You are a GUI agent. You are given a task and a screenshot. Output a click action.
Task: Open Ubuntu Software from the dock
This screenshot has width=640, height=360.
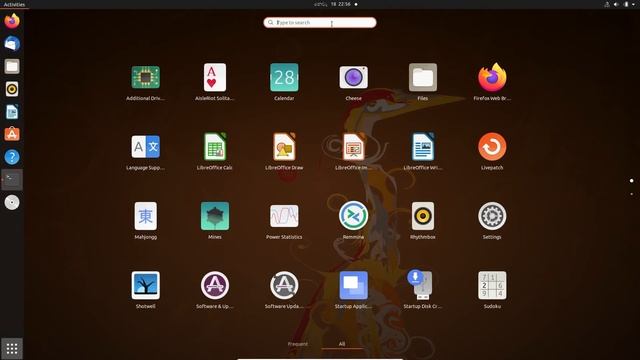(x=12, y=134)
